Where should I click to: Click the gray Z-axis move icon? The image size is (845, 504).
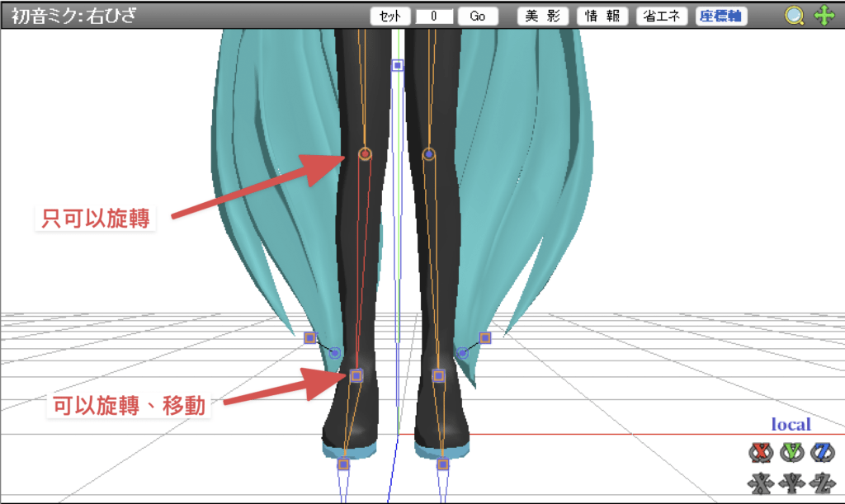823,483
